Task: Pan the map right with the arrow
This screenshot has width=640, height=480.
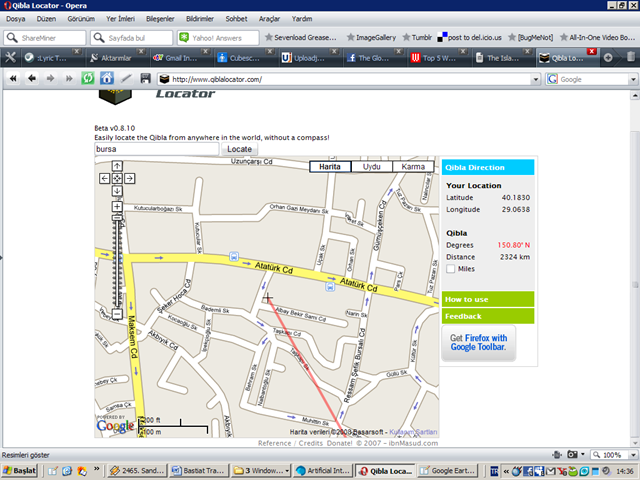Action: [130, 178]
